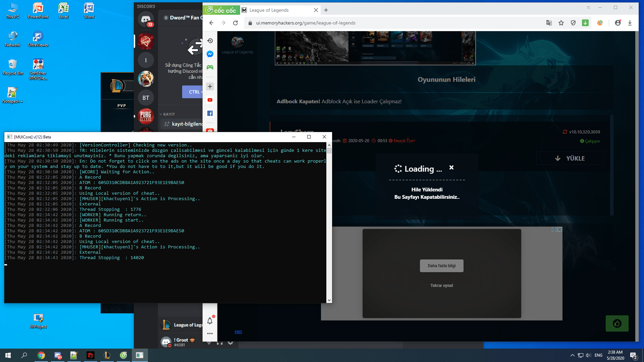This screenshot has width=644, height=362.
Task: Open the ENG language indicator in the taskbar
Action: (x=598, y=355)
